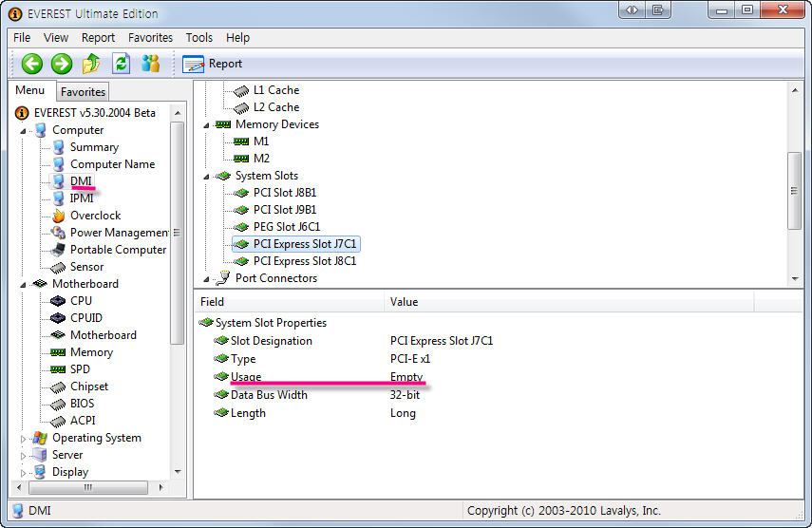Select PCI Slot J8B1
The image size is (812, 528).
[285, 193]
